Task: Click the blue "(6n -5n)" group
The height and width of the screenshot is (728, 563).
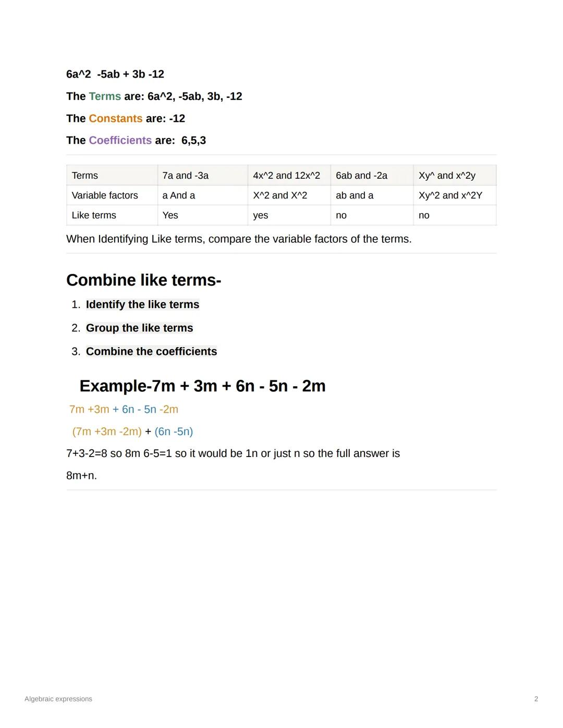Action: (x=174, y=431)
